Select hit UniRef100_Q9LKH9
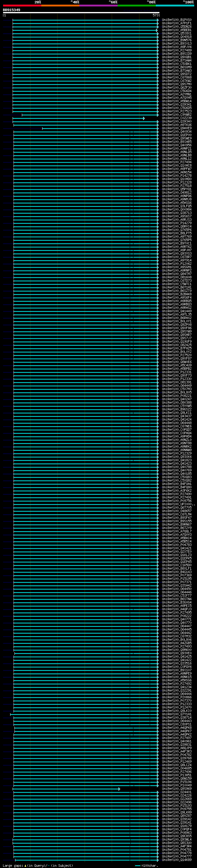Screen dimensions: 197x868 pos(176,812)
